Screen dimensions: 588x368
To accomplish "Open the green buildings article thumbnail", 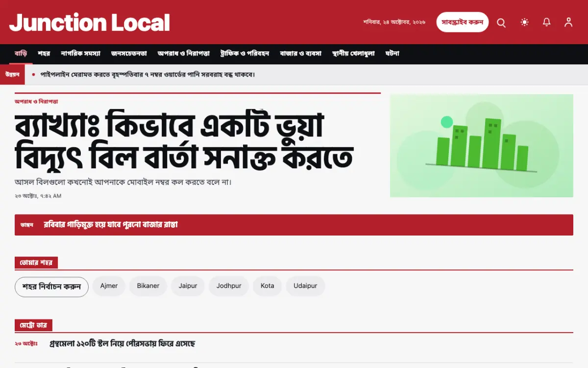I will 482,146.
